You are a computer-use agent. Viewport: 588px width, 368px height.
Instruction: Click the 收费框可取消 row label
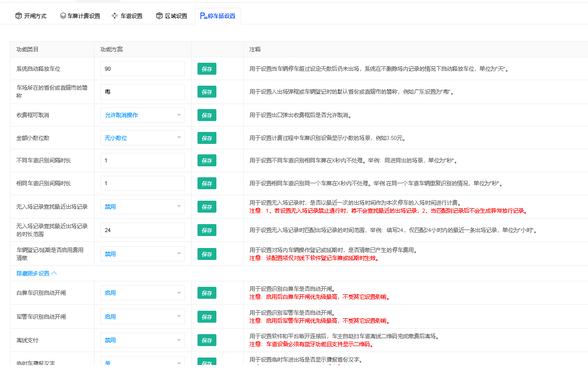pos(33,115)
